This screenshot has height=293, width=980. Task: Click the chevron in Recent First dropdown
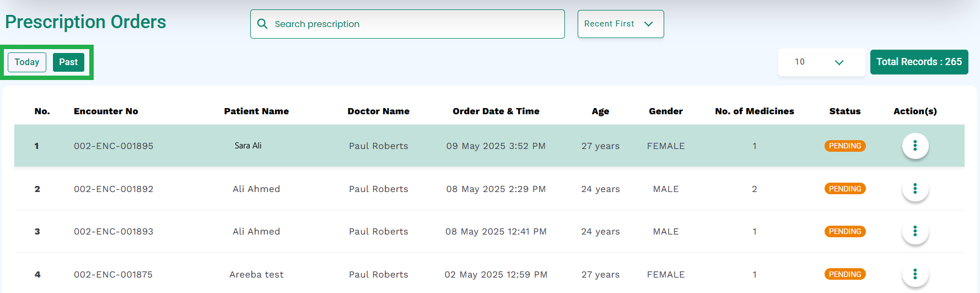pos(649,24)
